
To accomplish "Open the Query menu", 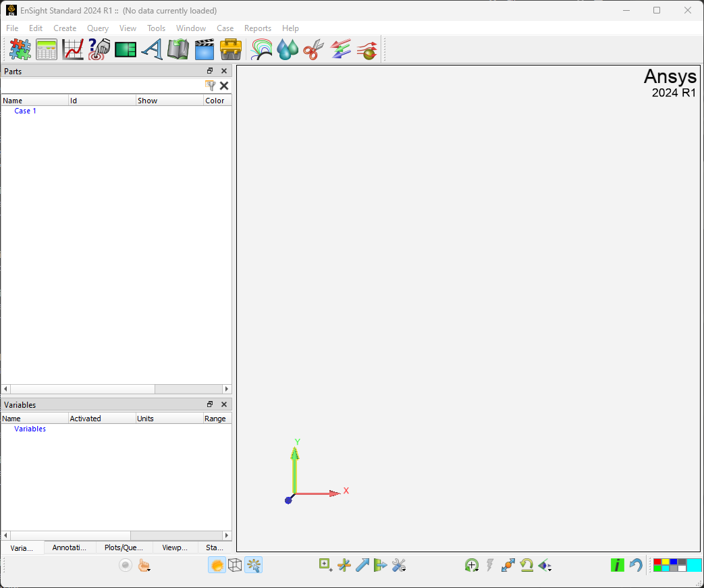I will click(x=97, y=28).
